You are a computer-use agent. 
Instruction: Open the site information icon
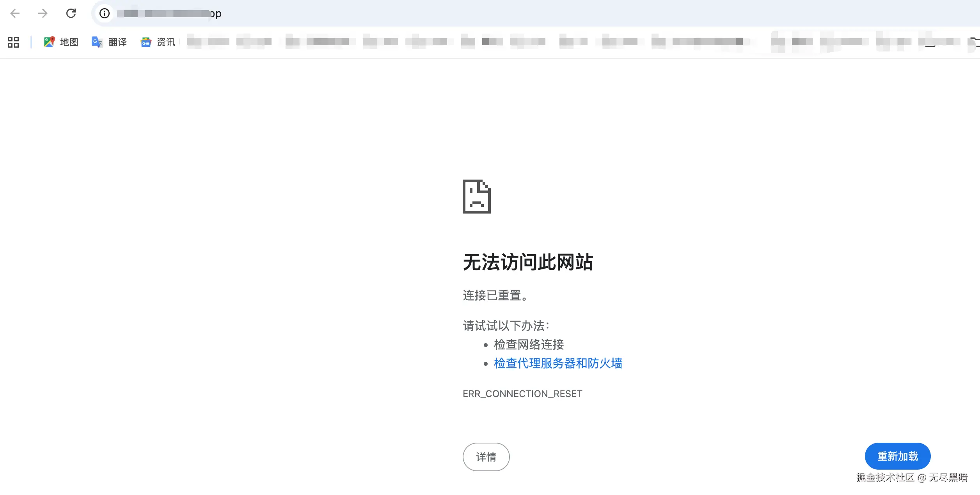click(105, 14)
